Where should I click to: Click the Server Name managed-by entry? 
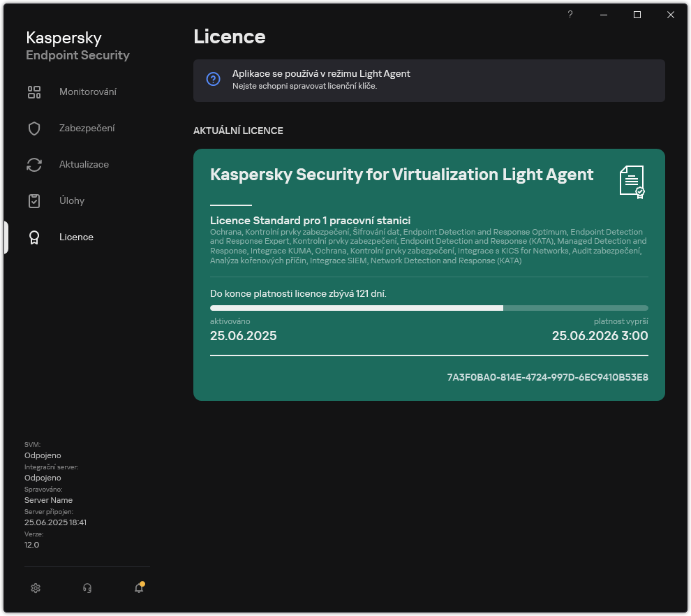click(x=48, y=500)
